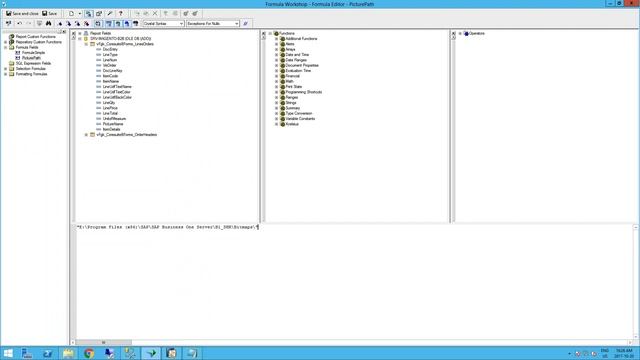Expand the Summary category

click(276, 108)
